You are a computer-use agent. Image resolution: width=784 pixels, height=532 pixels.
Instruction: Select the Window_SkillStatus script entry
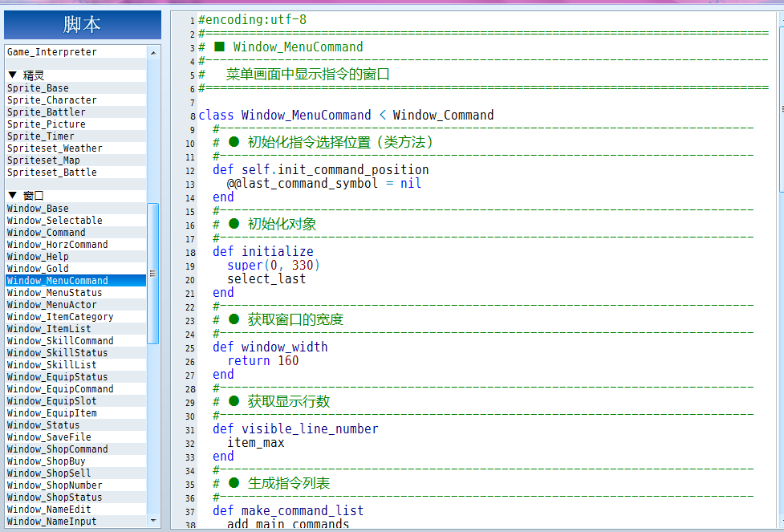76,352
